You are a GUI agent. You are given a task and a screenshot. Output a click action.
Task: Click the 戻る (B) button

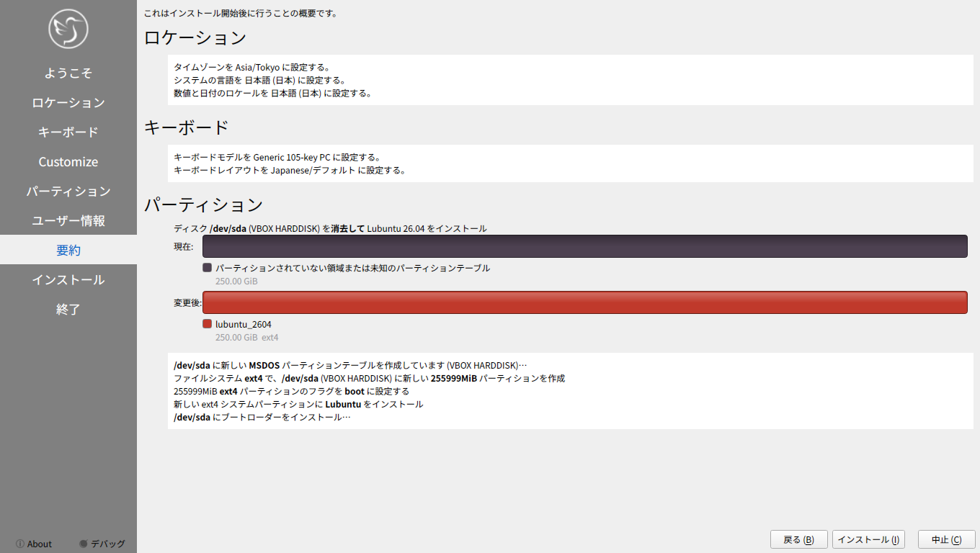tap(799, 539)
